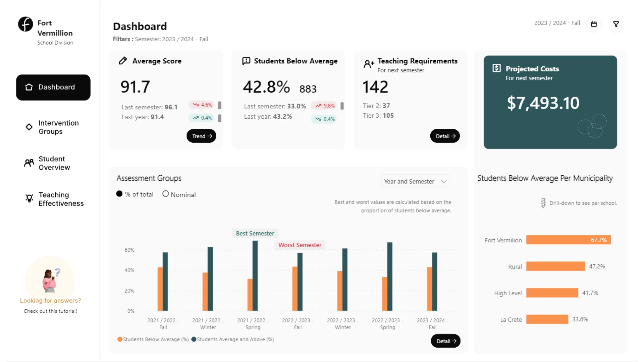Click the 883 students count
The height and width of the screenshot is (362, 644).
click(308, 89)
